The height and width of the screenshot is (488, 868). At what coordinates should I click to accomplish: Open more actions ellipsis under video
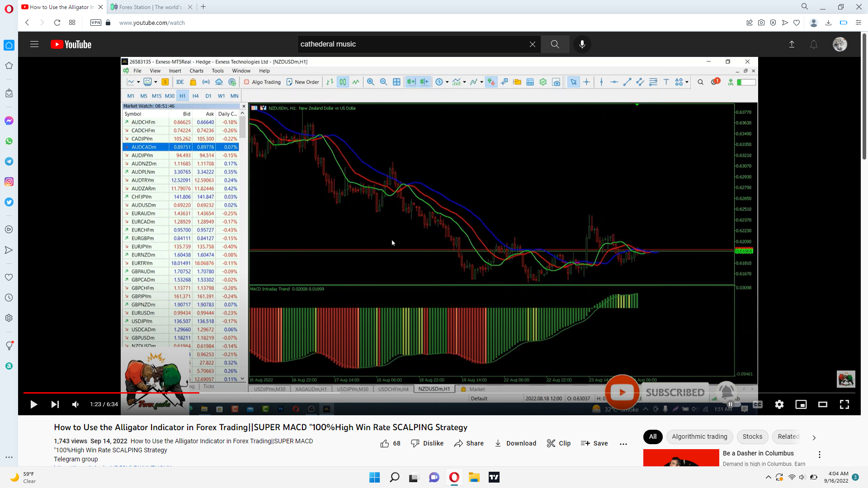tap(623, 444)
